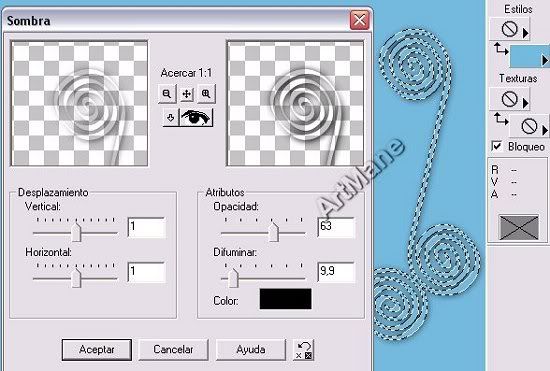
Task: Toggle the Bloqueo checkbox
Action: 497,146
